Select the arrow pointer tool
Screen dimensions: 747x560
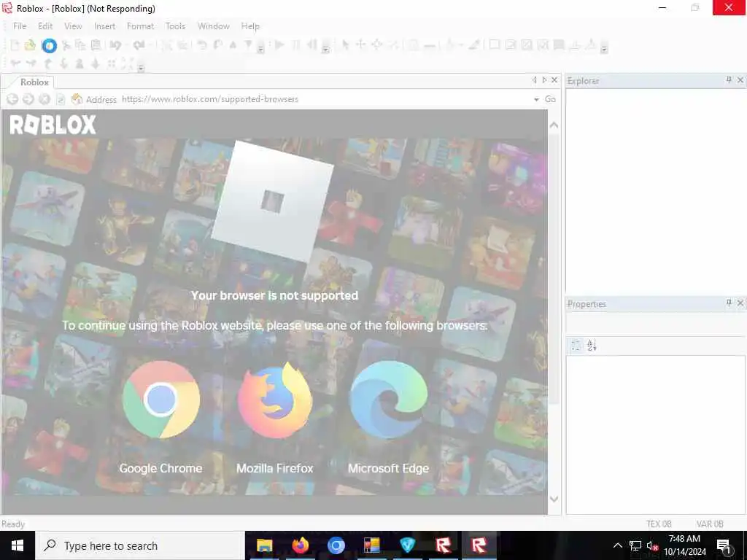point(345,45)
